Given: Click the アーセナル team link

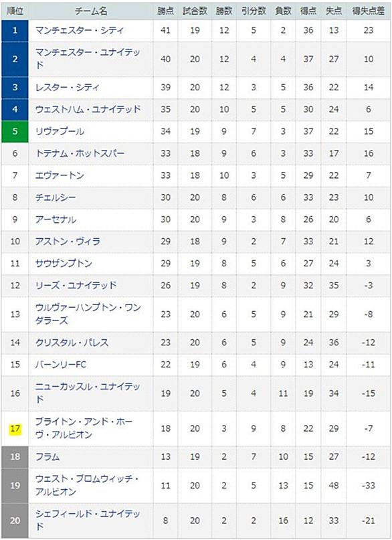Looking at the screenshot, I should point(56,219).
